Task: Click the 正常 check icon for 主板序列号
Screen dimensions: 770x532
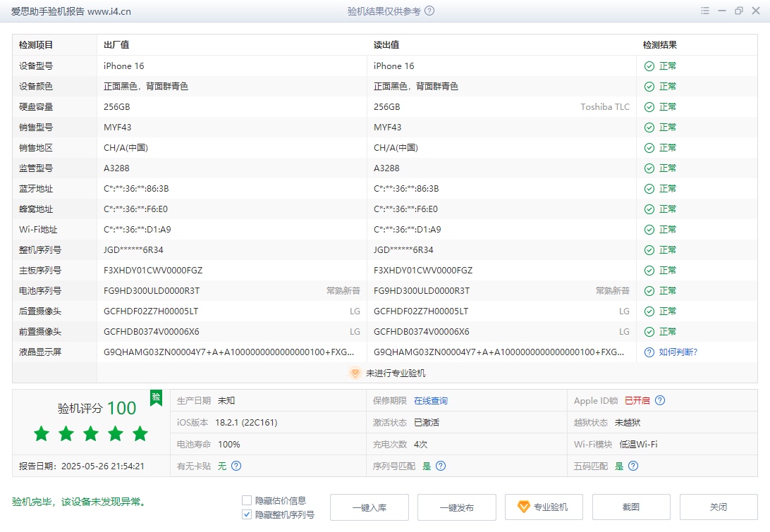Action: coord(649,271)
